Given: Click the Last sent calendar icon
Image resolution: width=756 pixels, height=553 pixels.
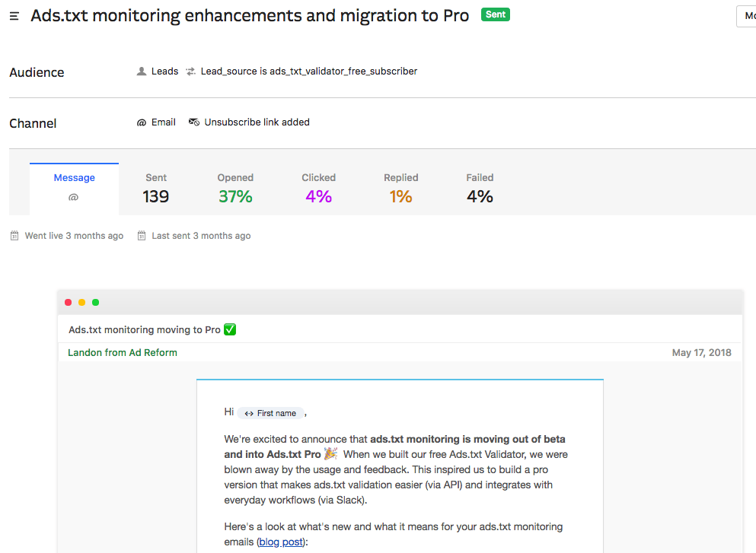Looking at the screenshot, I should (142, 236).
